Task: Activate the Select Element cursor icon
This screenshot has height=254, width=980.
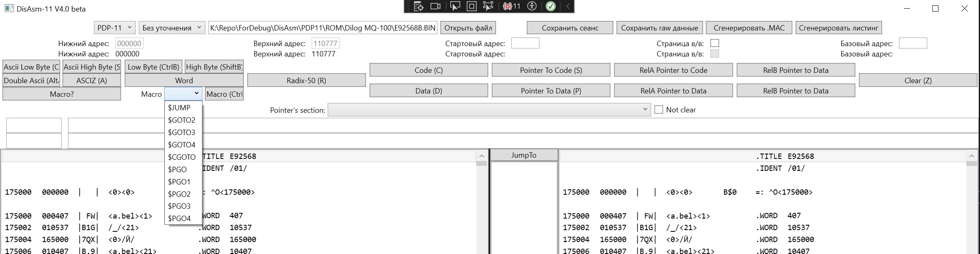Action: click(x=455, y=6)
